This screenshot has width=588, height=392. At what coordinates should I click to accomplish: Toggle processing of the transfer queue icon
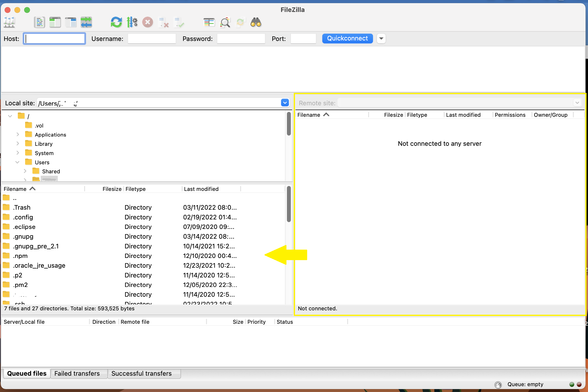point(132,22)
